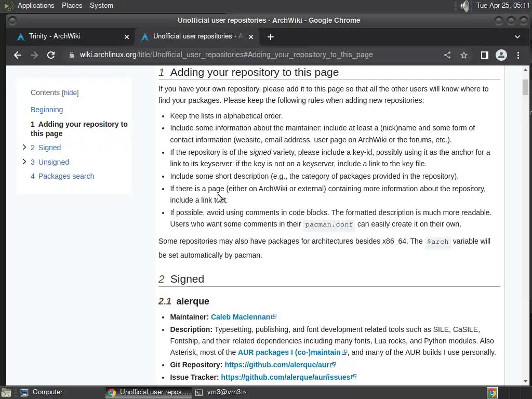The height and width of the screenshot is (399, 532).
Task: Expand the Signed section in contents
Action: point(24,147)
